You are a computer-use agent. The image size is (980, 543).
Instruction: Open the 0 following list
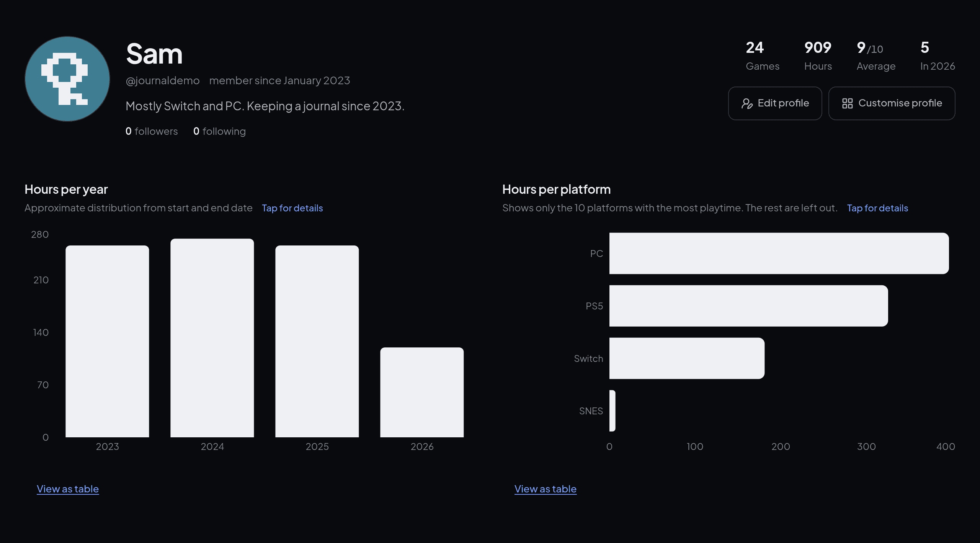pos(220,131)
